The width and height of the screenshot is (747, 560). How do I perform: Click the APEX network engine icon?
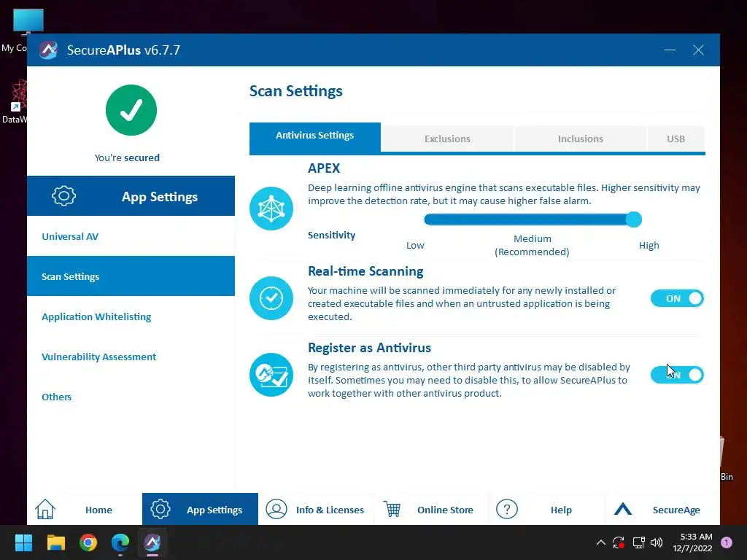click(x=271, y=209)
